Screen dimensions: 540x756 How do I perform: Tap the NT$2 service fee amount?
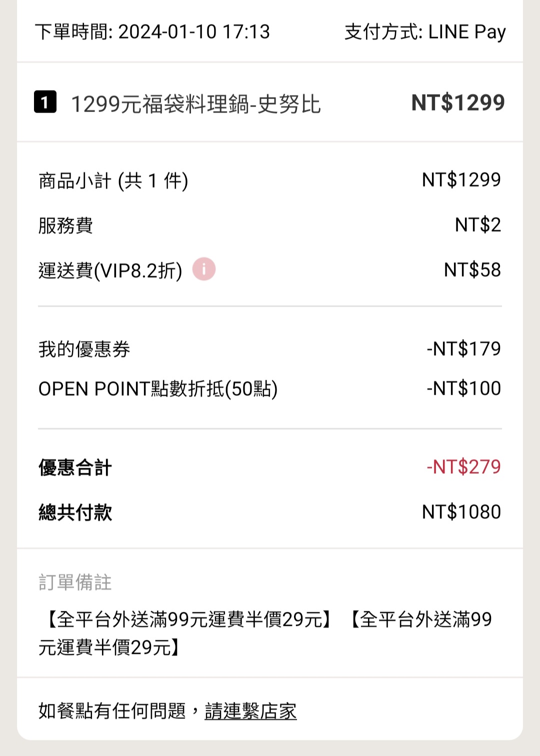click(x=477, y=225)
